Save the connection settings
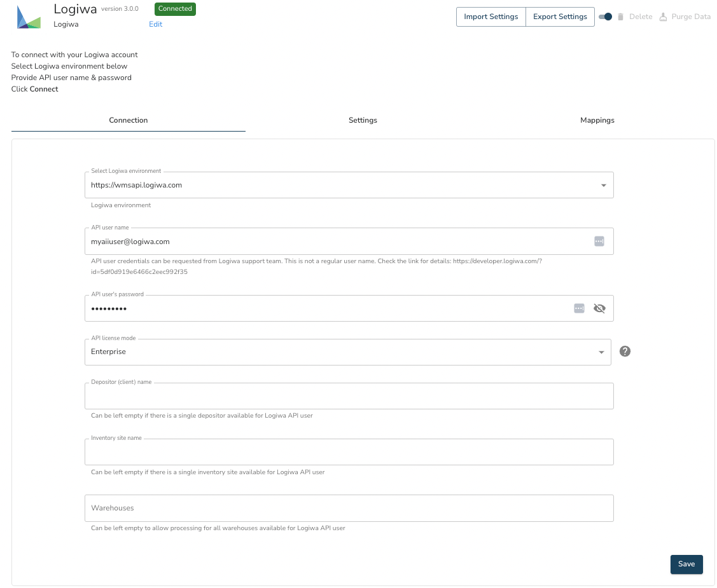This screenshot has width=717, height=588. (x=686, y=564)
